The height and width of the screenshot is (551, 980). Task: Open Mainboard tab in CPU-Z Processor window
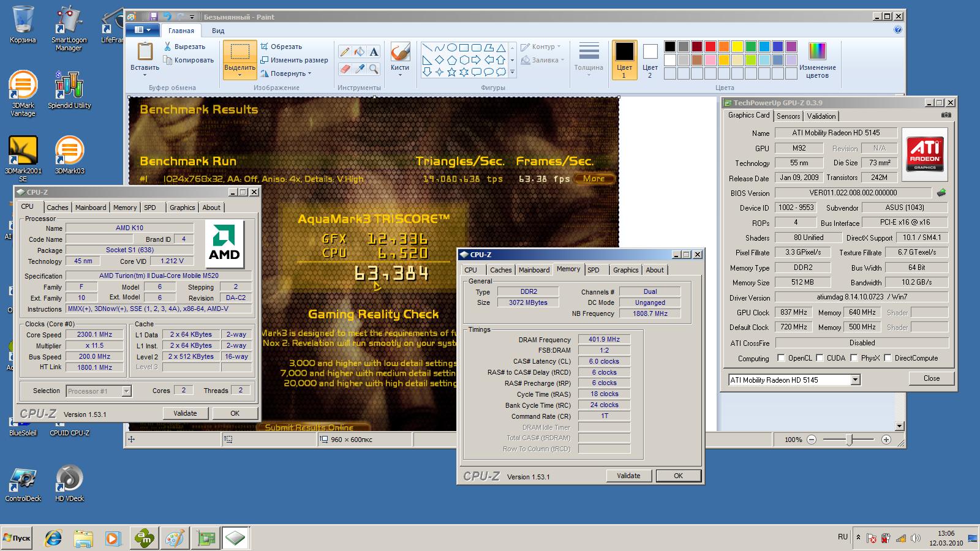click(x=91, y=208)
